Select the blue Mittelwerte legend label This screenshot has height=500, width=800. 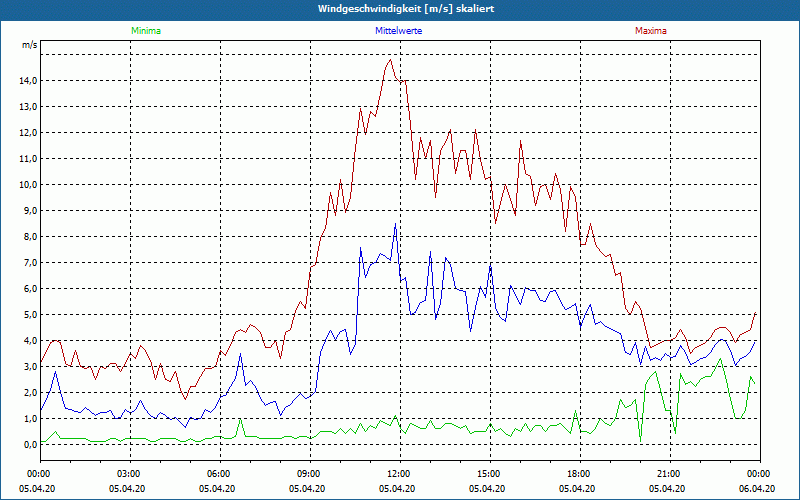pyautogui.click(x=398, y=31)
